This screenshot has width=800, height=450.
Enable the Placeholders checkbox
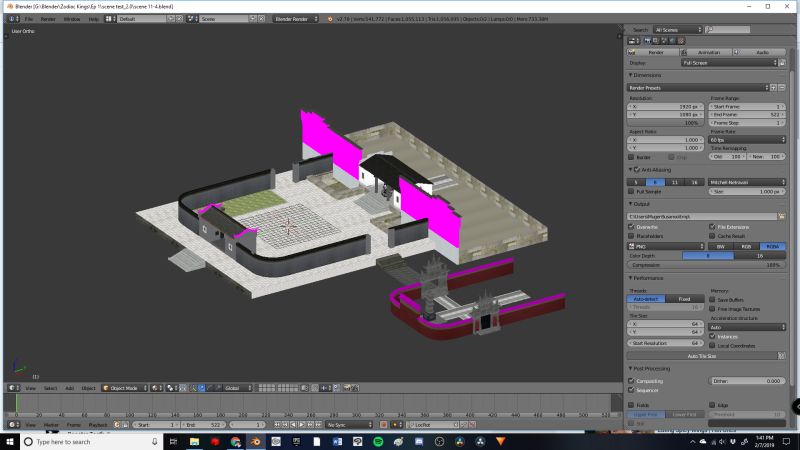pos(631,236)
